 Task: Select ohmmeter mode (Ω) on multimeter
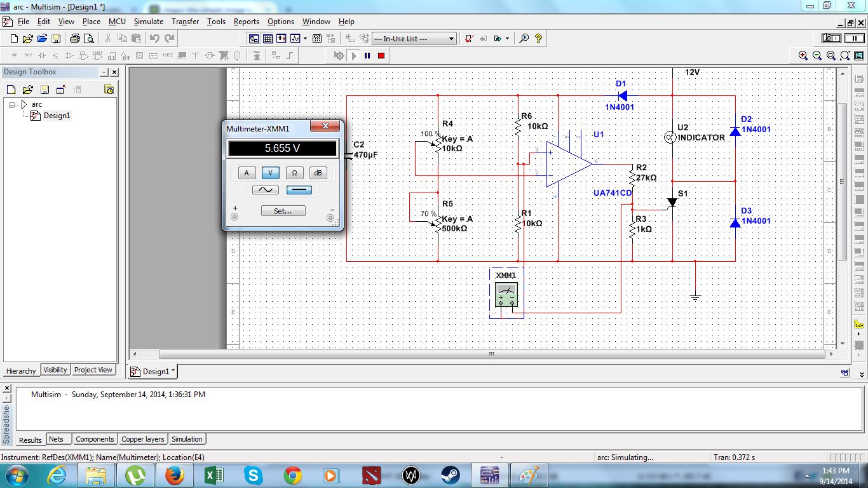click(294, 173)
